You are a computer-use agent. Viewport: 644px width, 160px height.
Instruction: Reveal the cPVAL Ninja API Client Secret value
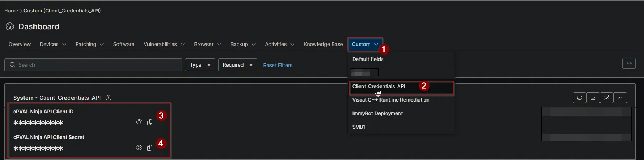[x=139, y=148]
